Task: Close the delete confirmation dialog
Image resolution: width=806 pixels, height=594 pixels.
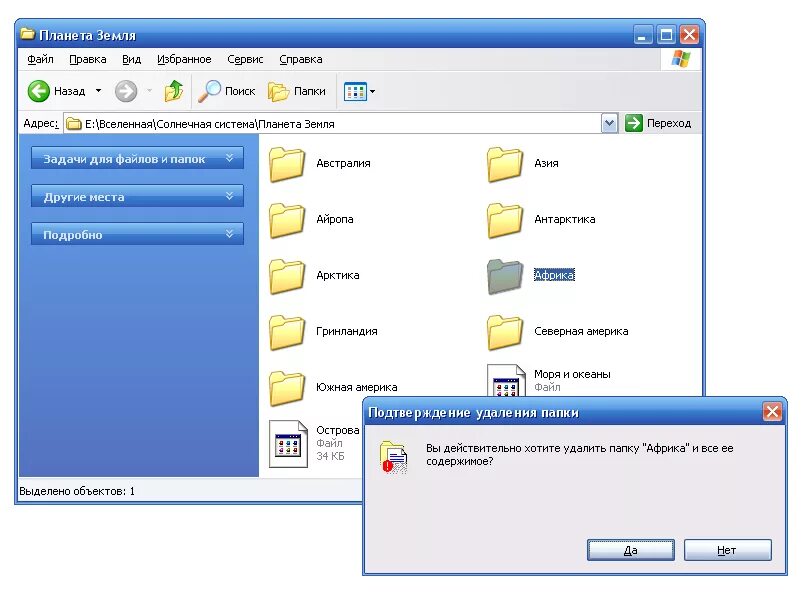Action: click(772, 412)
